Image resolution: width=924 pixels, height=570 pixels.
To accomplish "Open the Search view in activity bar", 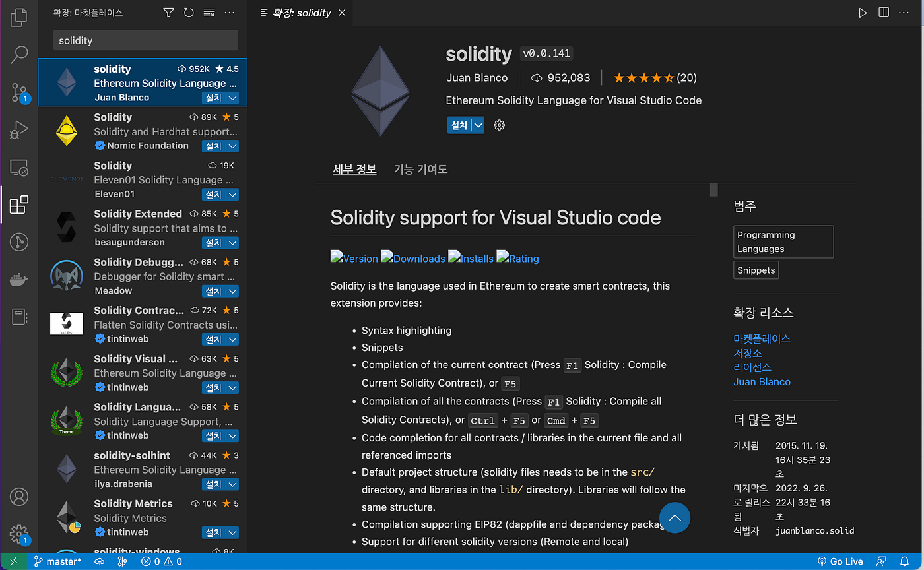I will (19, 55).
